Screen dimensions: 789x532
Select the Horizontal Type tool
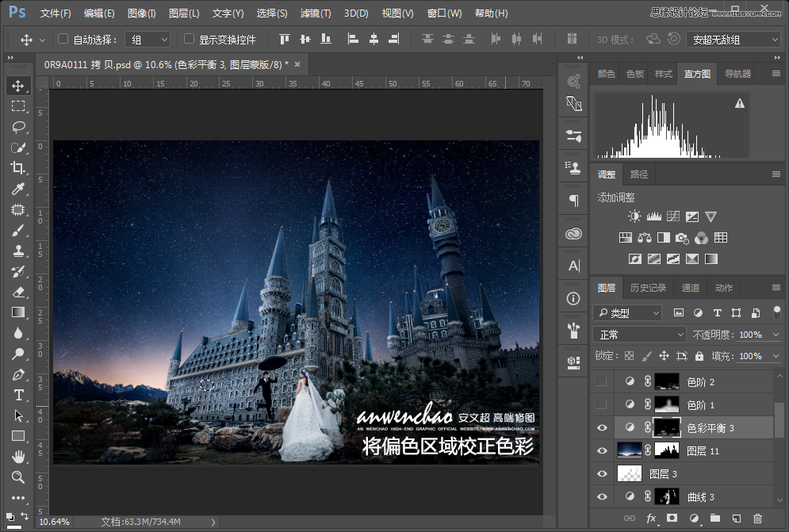point(18,395)
